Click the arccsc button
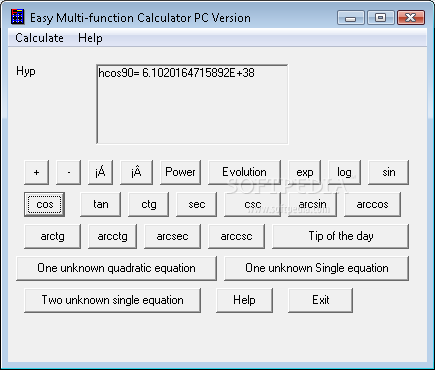The image size is (435, 370). 236,236
